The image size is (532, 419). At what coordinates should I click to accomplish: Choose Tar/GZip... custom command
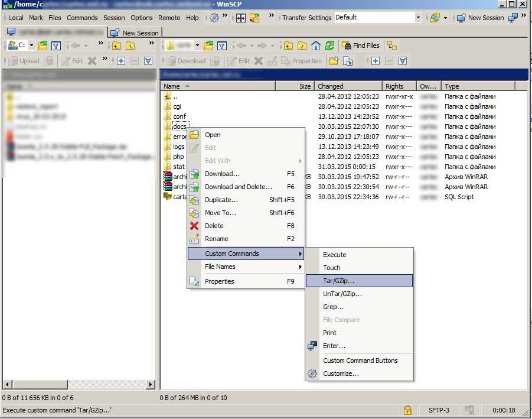360,281
